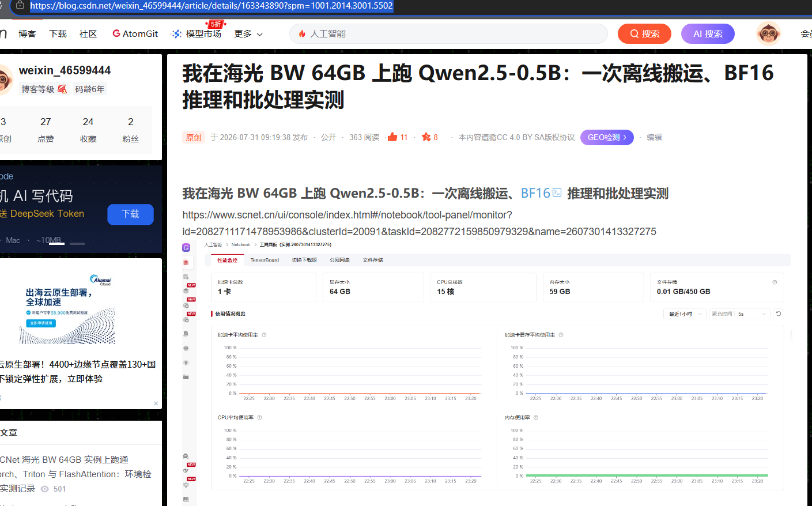Click the refresh icon next to the 5s selector
This screenshot has height=506, width=812.
point(779,314)
